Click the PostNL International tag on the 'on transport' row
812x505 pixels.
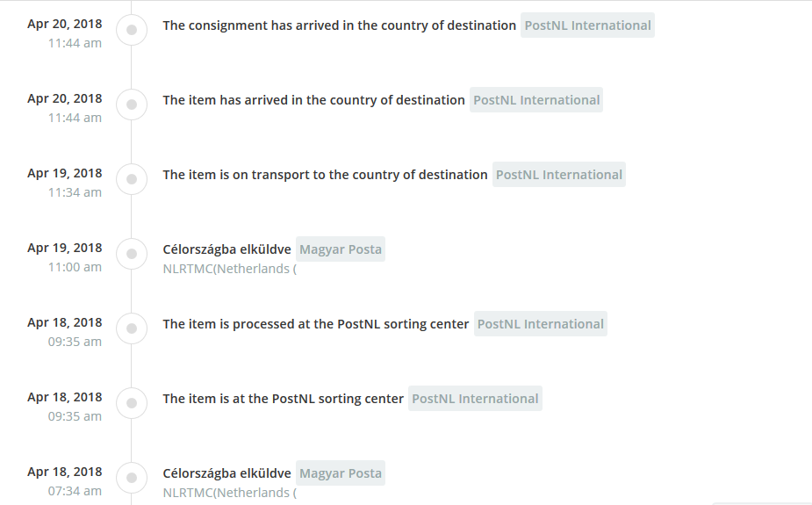[559, 175]
